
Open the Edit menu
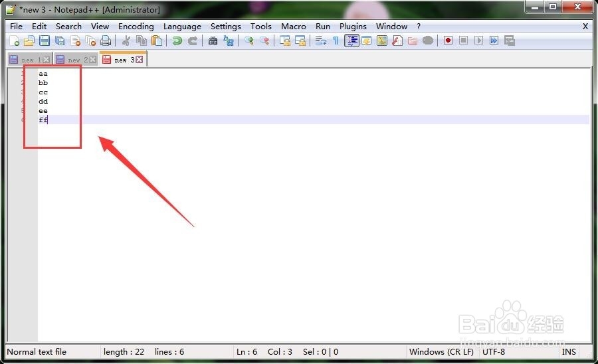(39, 27)
